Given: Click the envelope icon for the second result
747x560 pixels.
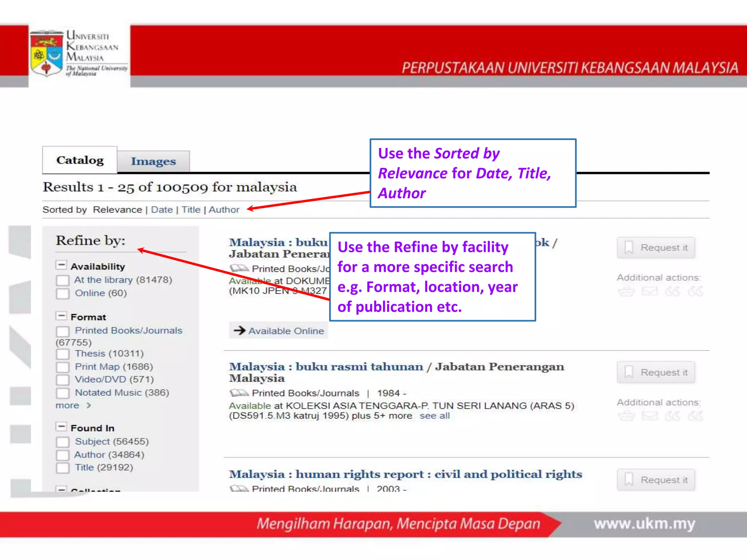Looking at the screenshot, I should [650, 416].
